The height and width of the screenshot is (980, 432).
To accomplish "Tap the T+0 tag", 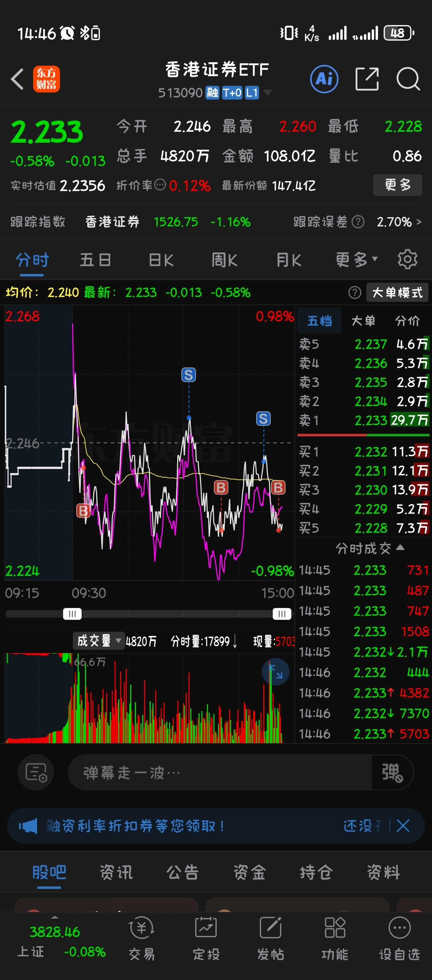I will point(232,92).
